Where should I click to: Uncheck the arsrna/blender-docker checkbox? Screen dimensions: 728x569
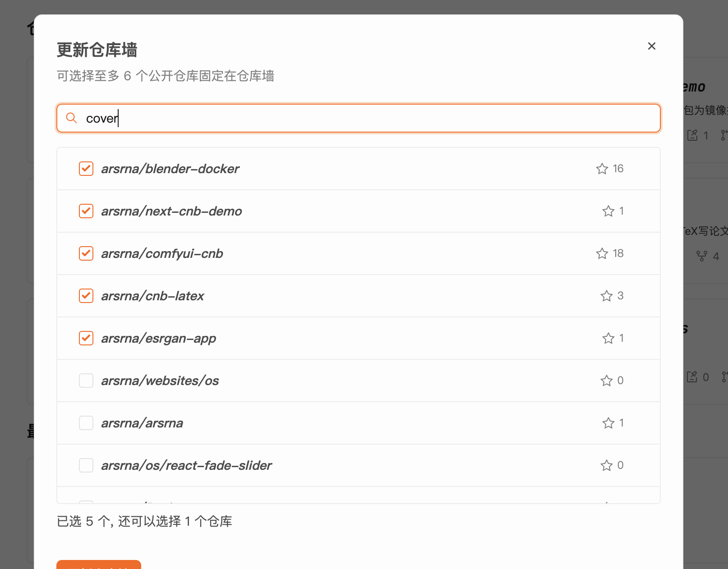[86, 169]
